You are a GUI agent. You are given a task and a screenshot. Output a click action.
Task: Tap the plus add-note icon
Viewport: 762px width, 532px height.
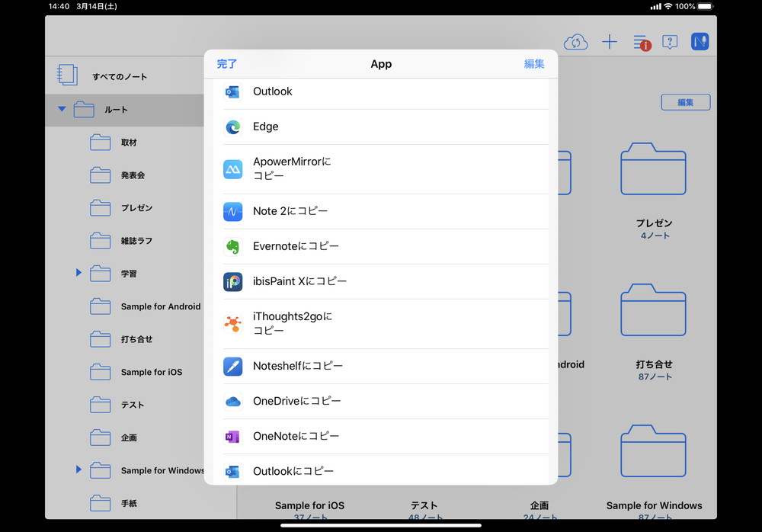(x=609, y=42)
